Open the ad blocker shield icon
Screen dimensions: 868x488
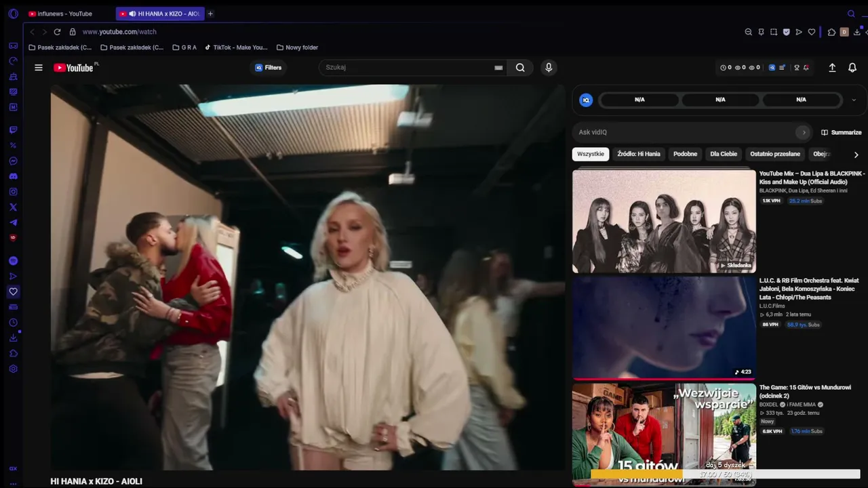click(x=787, y=32)
